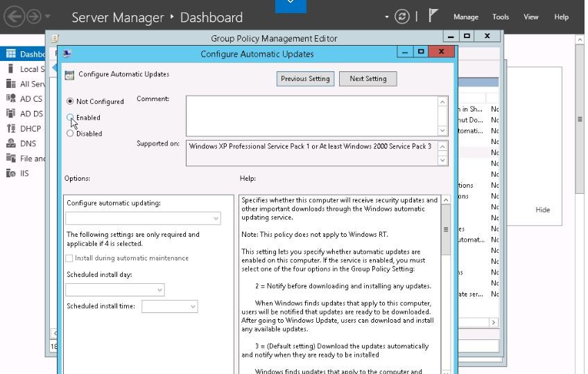This screenshot has width=588, height=374.
Task: Open the navigation history dropdown arrow
Action: point(47,17)
